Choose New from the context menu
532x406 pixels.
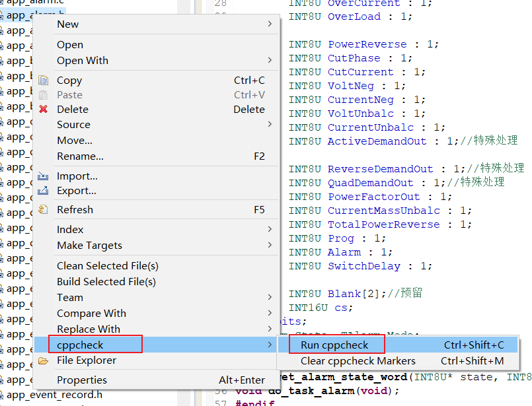tap(157, 24)
